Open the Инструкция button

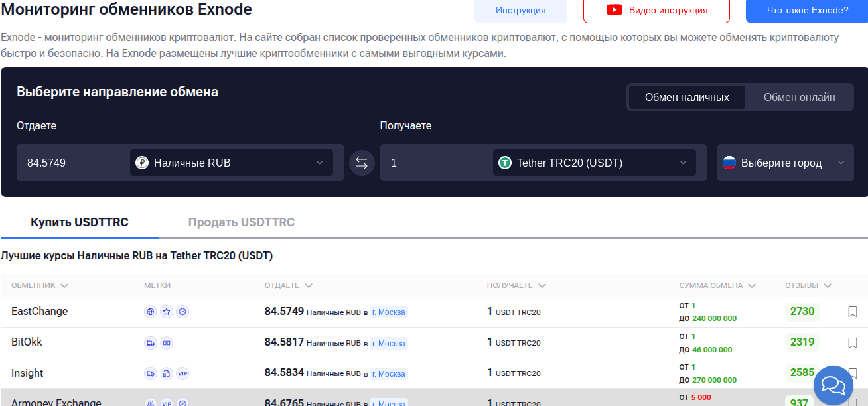click(521, 10)
